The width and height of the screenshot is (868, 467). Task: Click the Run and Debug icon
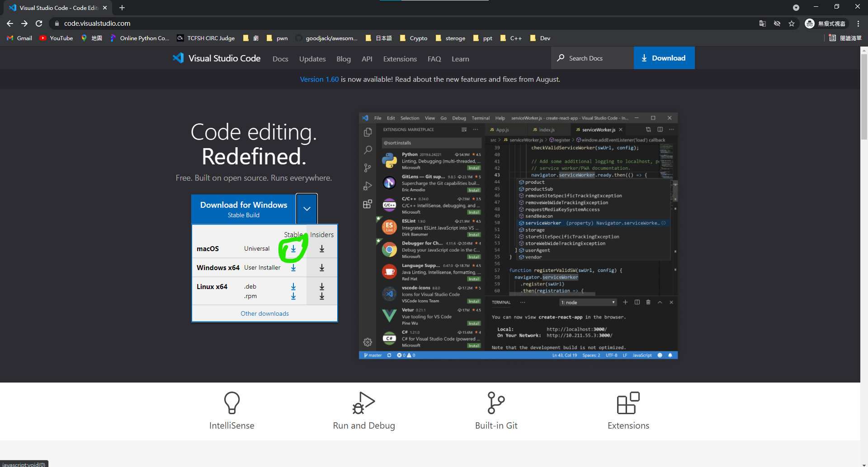coord(364,403)
